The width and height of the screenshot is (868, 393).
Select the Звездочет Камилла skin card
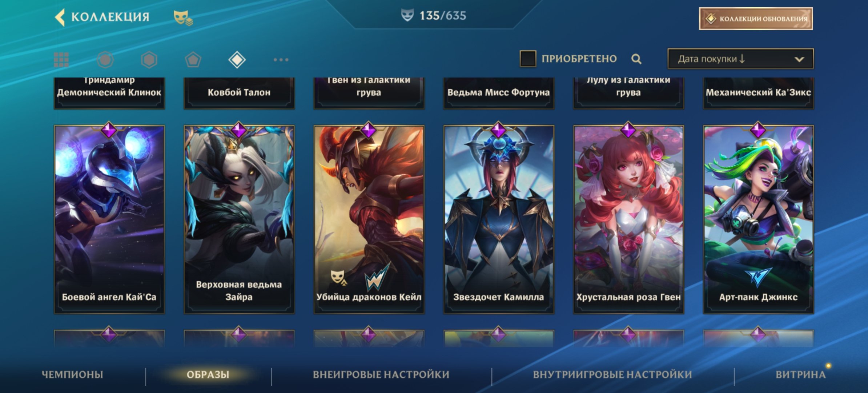[x=498, y=219]
